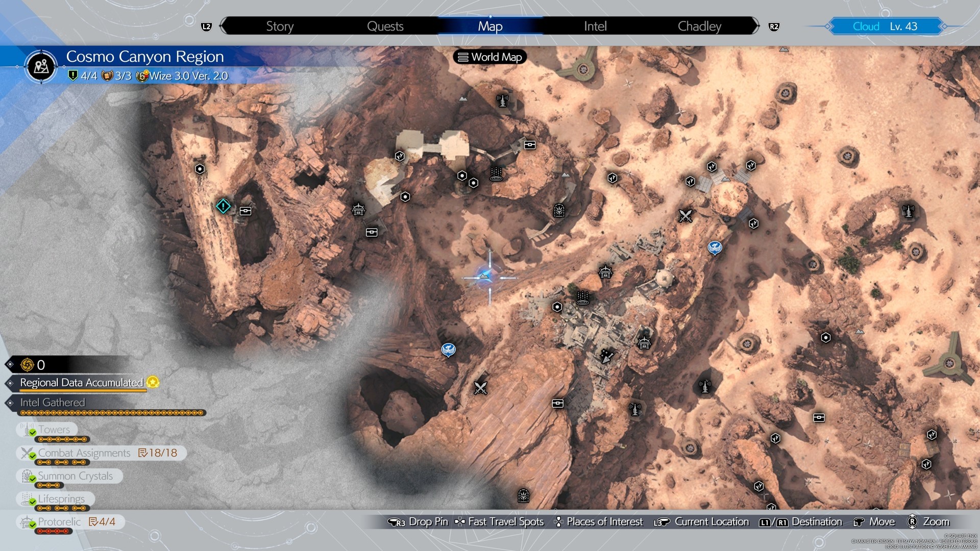Click the teal quest exclamation marker
Viewport: 980px width, 551px height.
223,206
